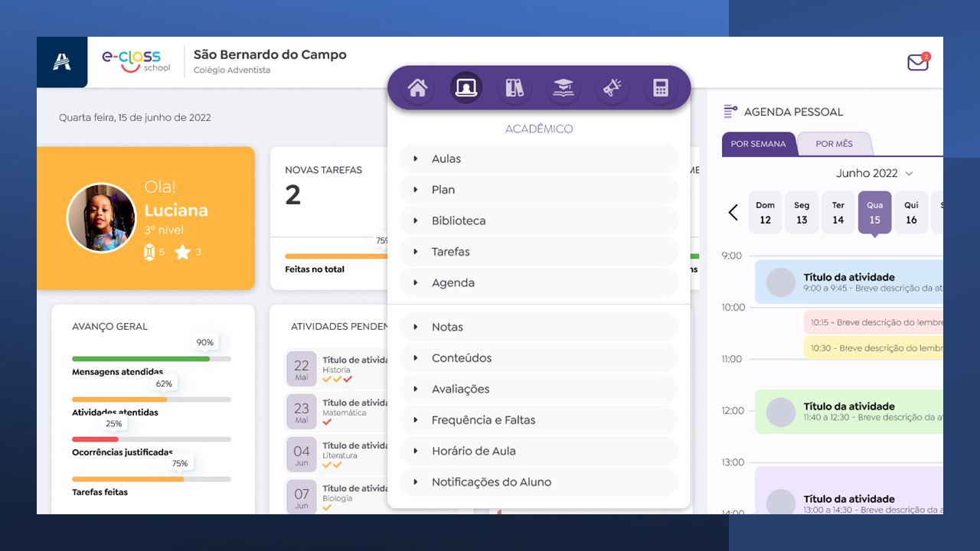Select Qui 16 in the calendar
The height and width of the screenshot is (551, 980).
coord(911,212)
